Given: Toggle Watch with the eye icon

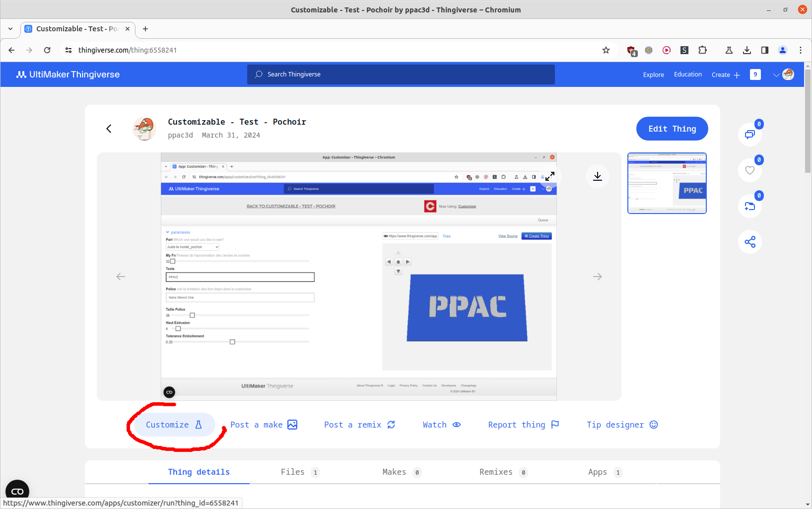Looking at the screenshot, I should point(442,425).
